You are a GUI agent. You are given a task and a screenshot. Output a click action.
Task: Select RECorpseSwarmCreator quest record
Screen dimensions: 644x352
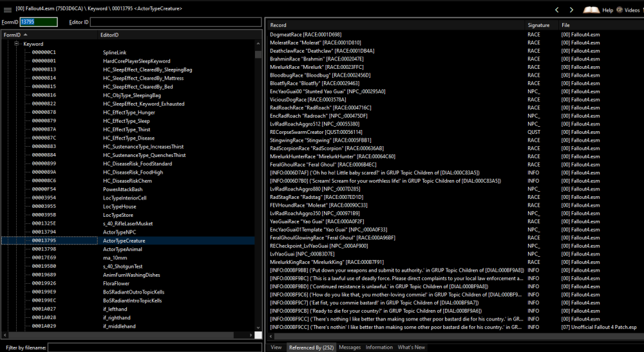coord(455,132)
